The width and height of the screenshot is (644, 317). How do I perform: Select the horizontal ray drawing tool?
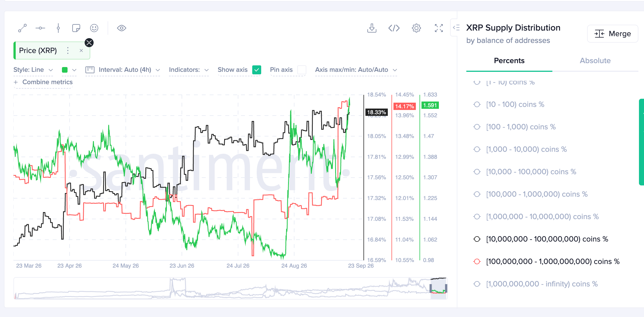[40, 28]
